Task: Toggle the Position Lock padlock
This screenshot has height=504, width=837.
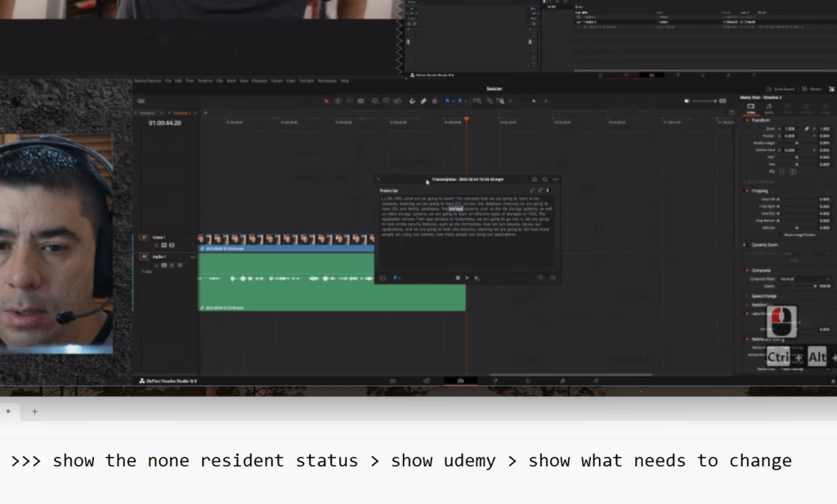Action: [x=435, y=100]
